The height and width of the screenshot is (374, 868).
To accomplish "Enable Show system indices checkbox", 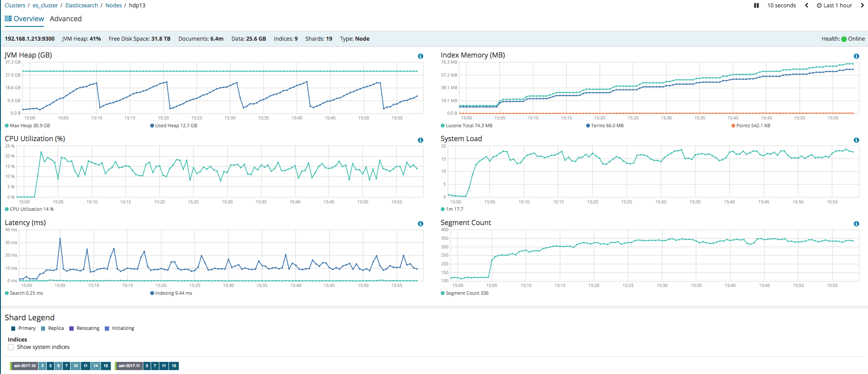I will (11, 347).
